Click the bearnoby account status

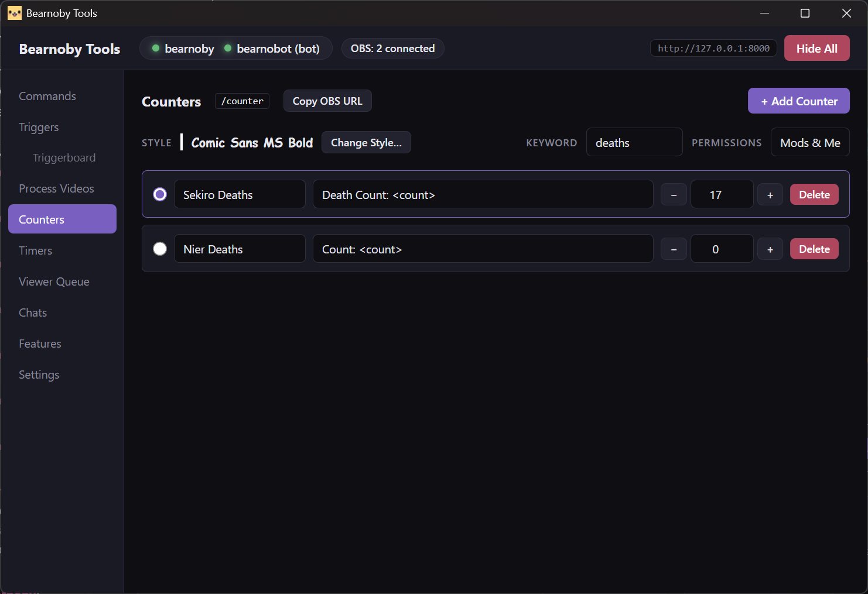coord(183,49)
